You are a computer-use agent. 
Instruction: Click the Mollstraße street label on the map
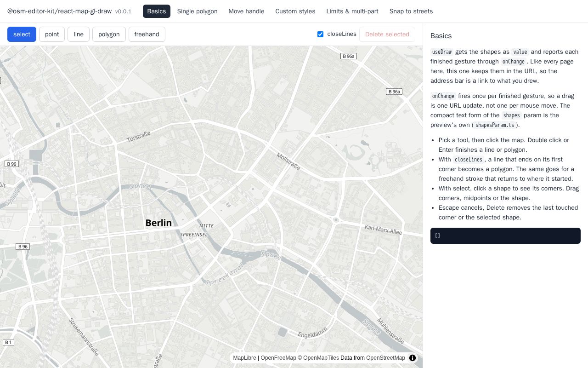(x=288, y=161)
